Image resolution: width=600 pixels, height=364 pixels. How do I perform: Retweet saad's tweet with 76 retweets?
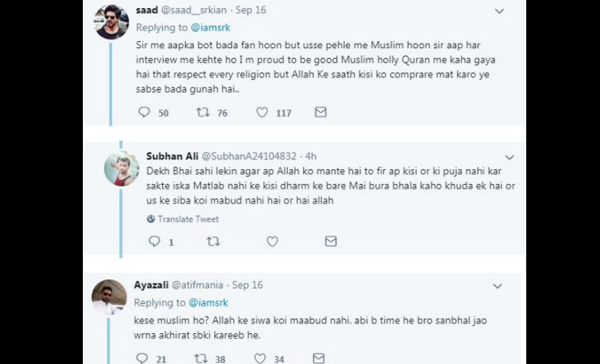coord(204,113)
